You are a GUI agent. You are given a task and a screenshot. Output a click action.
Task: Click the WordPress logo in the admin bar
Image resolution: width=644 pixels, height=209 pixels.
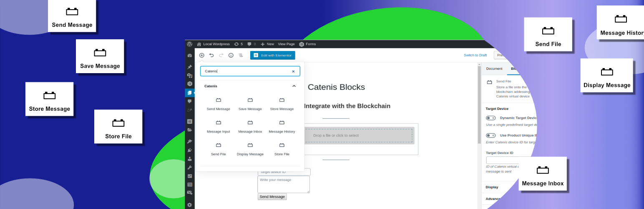189,44
